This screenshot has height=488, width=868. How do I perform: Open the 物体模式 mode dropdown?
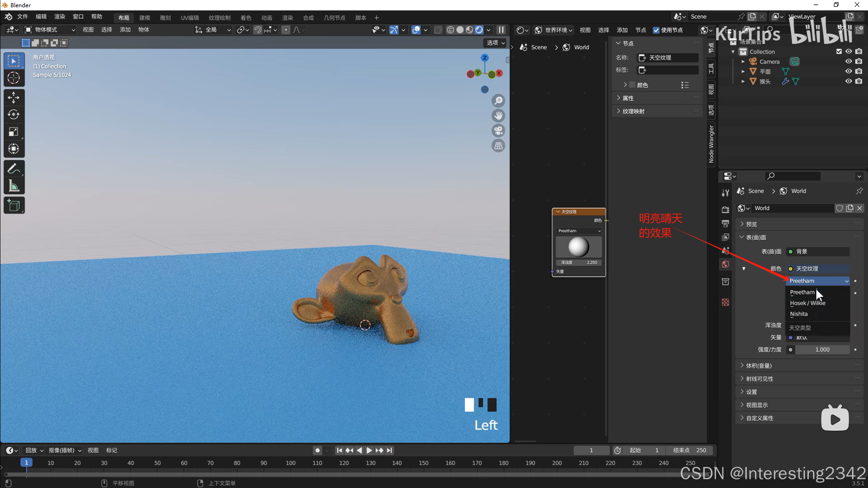click(x=50, y=30)
